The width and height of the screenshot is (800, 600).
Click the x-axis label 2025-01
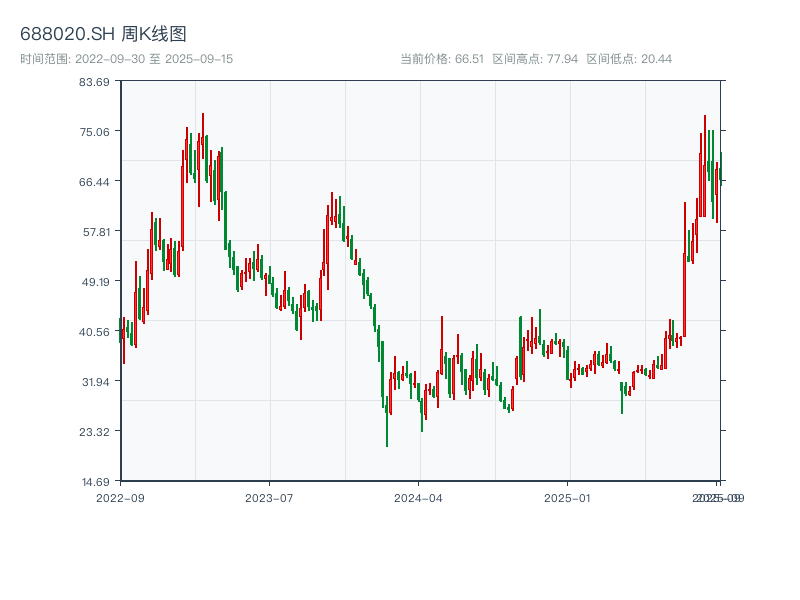[x=567, y=498]
